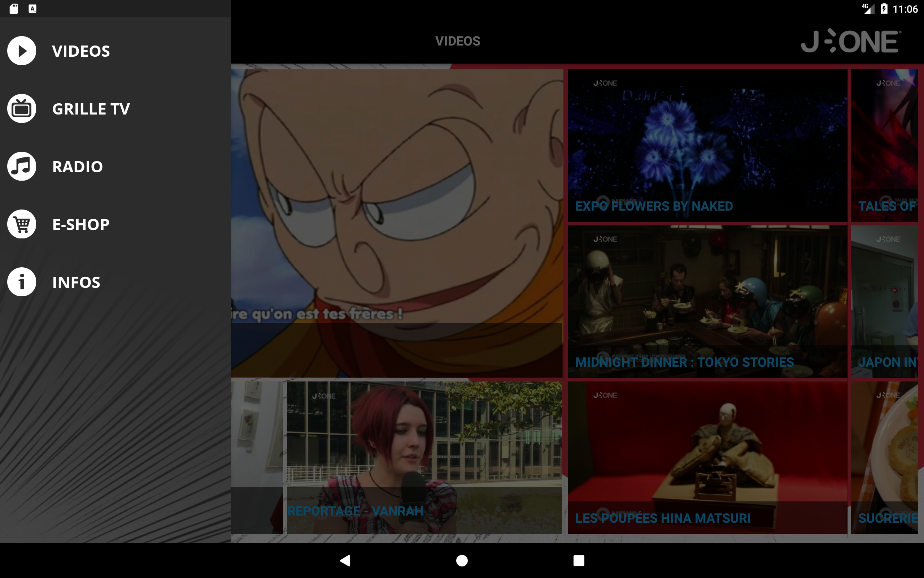Open the RADIO menu entry
Viewport: 924px width, 578px height.
[x=115, y=166]
